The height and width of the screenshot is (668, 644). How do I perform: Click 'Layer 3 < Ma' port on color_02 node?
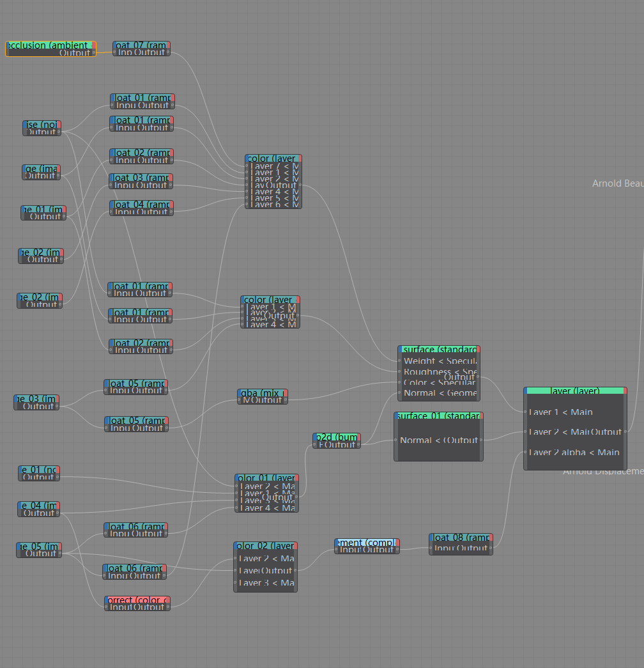235,582
